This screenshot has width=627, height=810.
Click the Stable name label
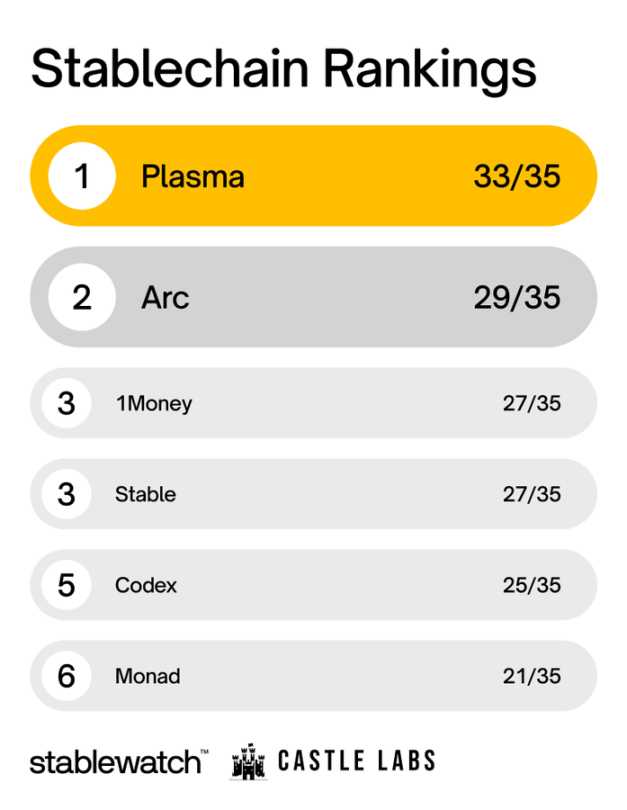click(x=146, y=494)
